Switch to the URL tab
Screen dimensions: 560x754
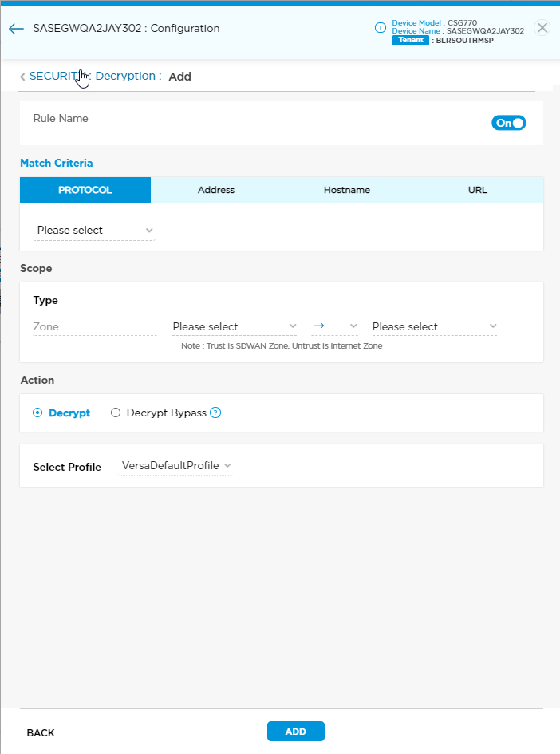[x=477, y=191]
